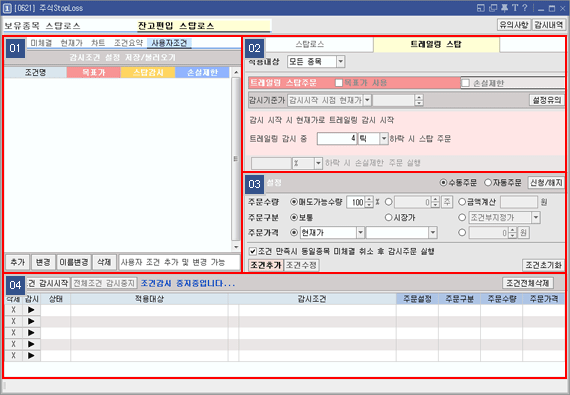This screenshot has height=395, width=570.
Task: Open the 미체결 tab
Action: (x=41, y=43)
